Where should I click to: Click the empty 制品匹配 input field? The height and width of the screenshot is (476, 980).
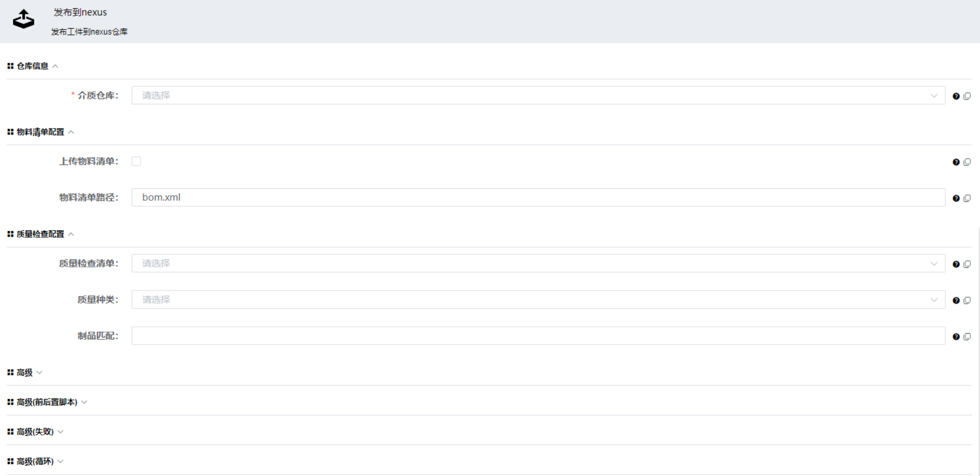537,336
